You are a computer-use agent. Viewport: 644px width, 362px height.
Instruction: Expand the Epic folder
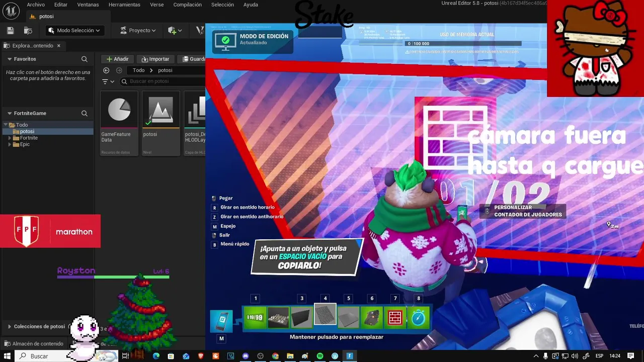click(x=10, y=144)
